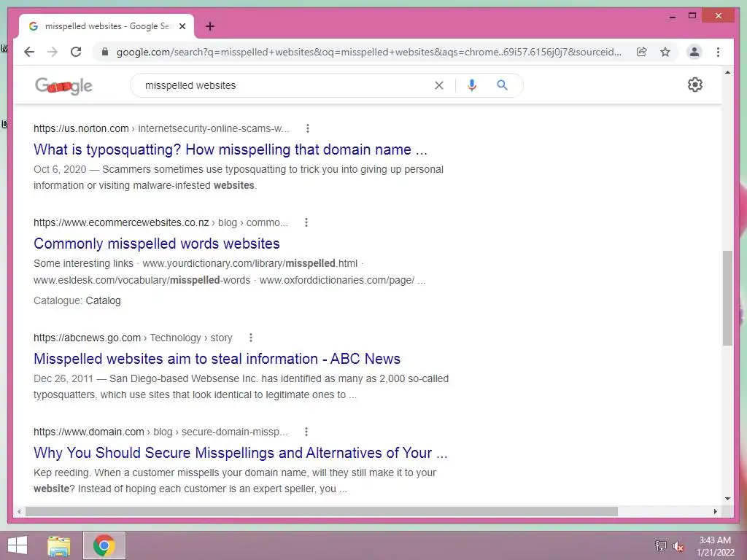The width and height of the screenshot is (747, 560).
Task: Submit search with the magnifying glass icon
Action: tap(502, 85)
